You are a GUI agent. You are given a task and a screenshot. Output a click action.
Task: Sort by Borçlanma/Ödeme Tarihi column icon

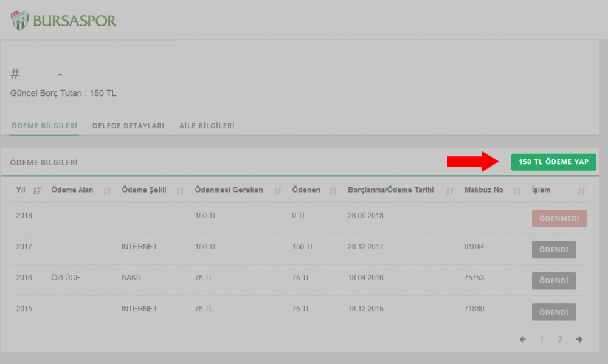[x=450, y=191]
